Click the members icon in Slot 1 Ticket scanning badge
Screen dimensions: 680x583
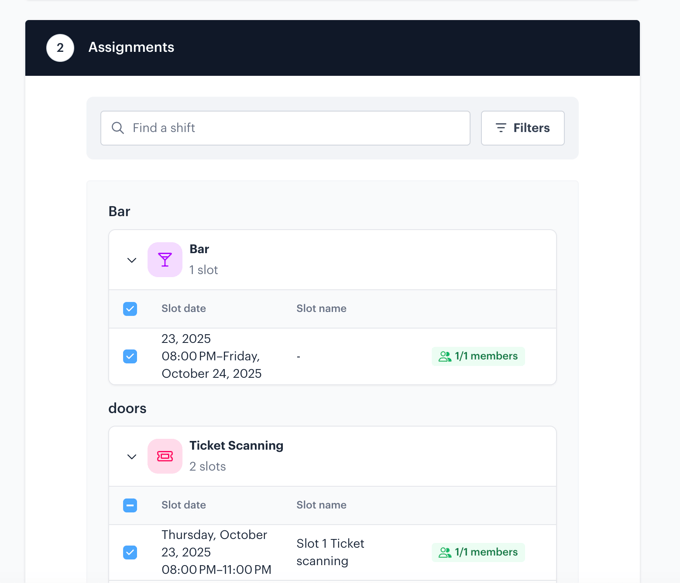(445, 552)
